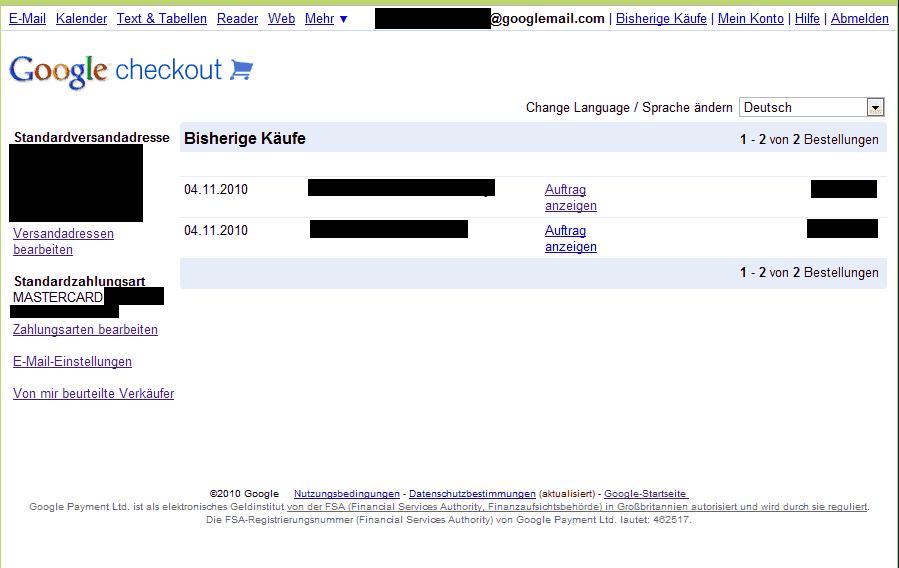Open the Kalender link

pyautogui.click(x=81, y=18)
